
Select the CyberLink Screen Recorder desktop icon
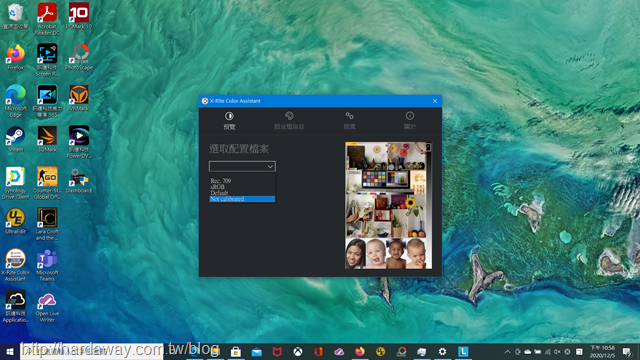coord(47,60)
